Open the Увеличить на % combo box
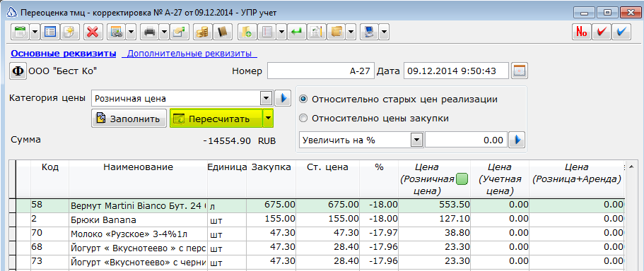The width and height of the screenshot is (644, 271). [417, 140]
